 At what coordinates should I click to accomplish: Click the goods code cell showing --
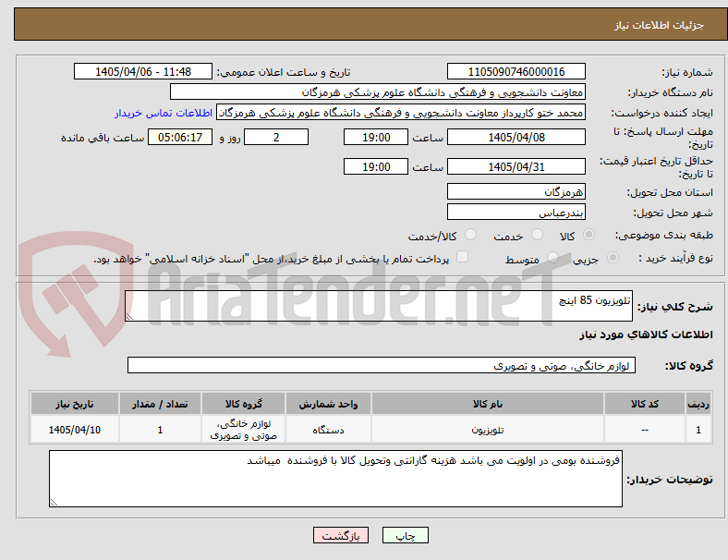point(645,430)
